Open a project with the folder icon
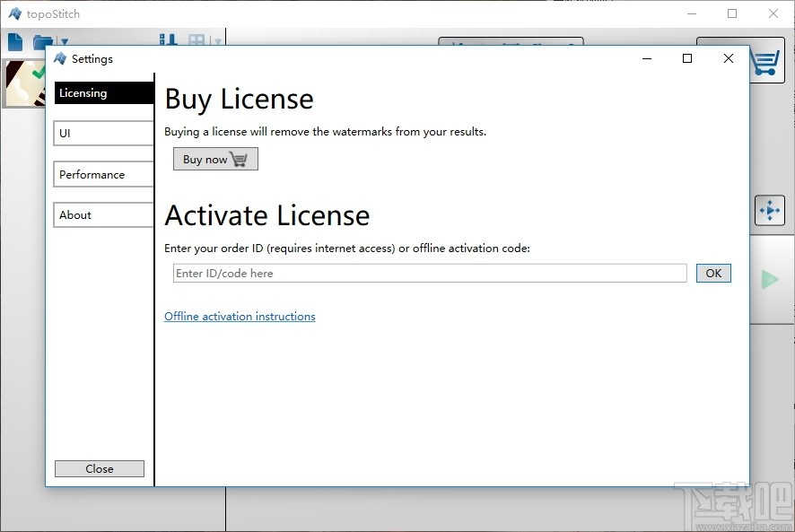 tap(43, 41)
